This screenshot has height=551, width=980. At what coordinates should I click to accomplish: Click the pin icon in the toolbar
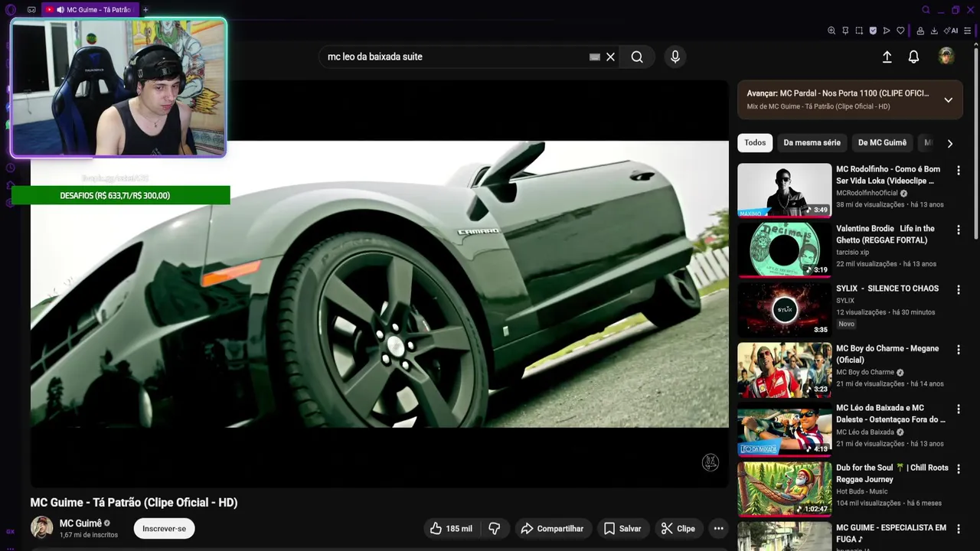click(845, 31)
